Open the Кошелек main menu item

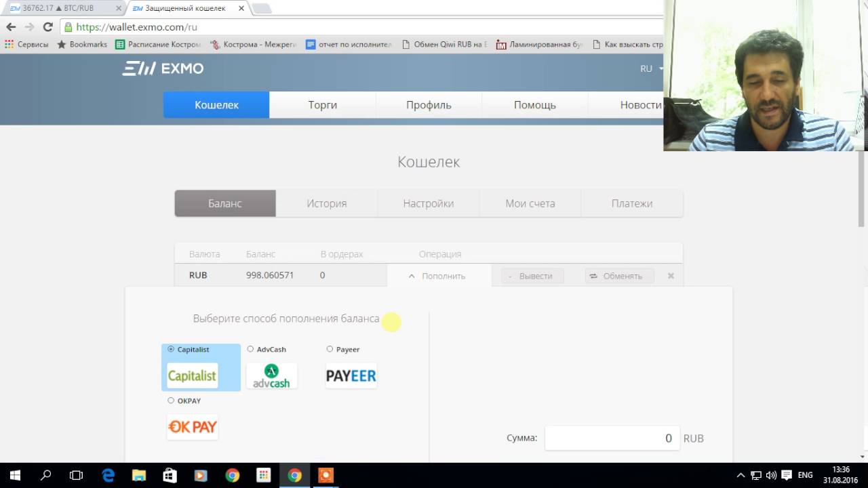(216, 105)
